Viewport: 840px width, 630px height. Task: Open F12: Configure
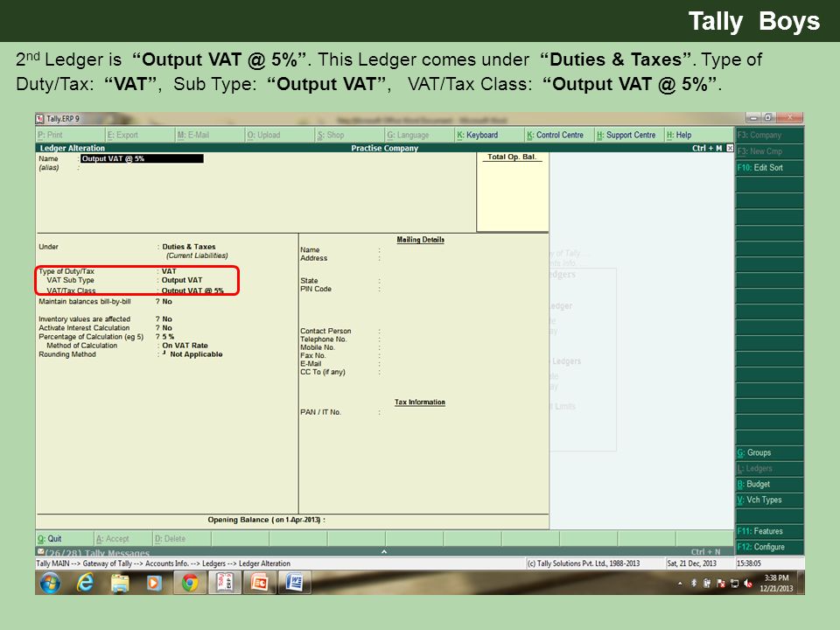[769, 547]
